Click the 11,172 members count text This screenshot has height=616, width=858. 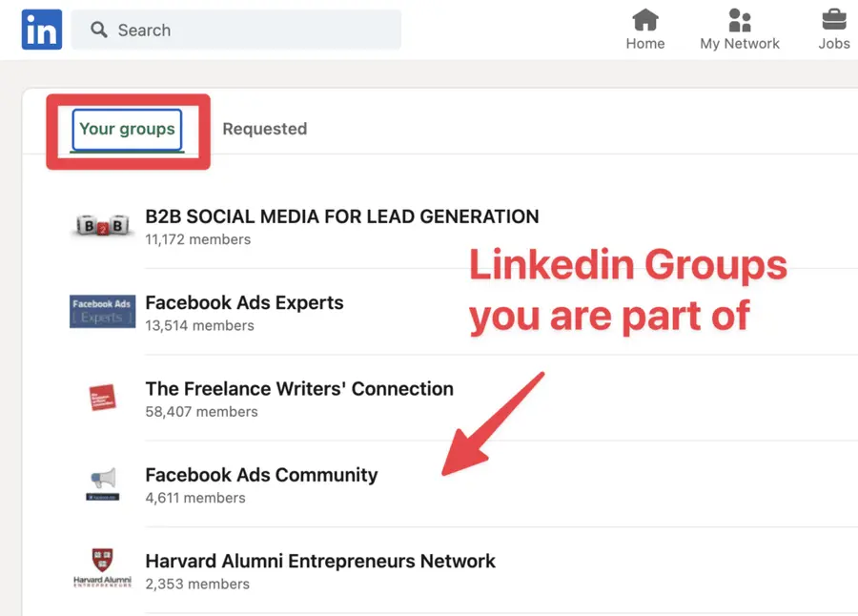coord(197,239)
